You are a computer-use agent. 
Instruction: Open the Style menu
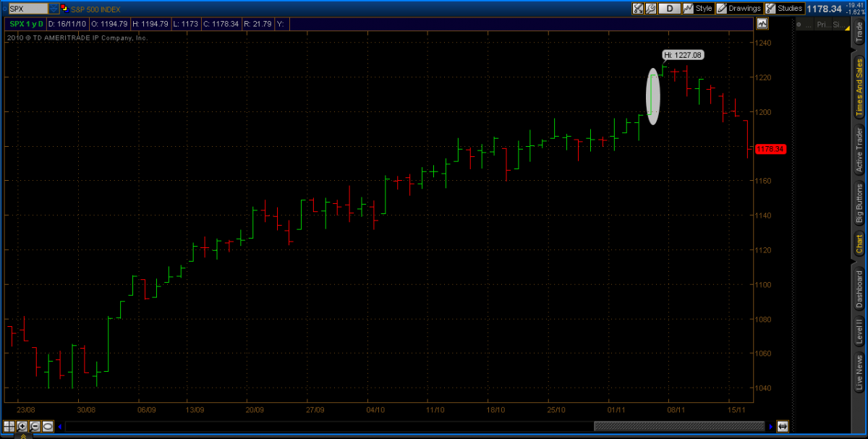pyautogui.click(x=699, y=9)
